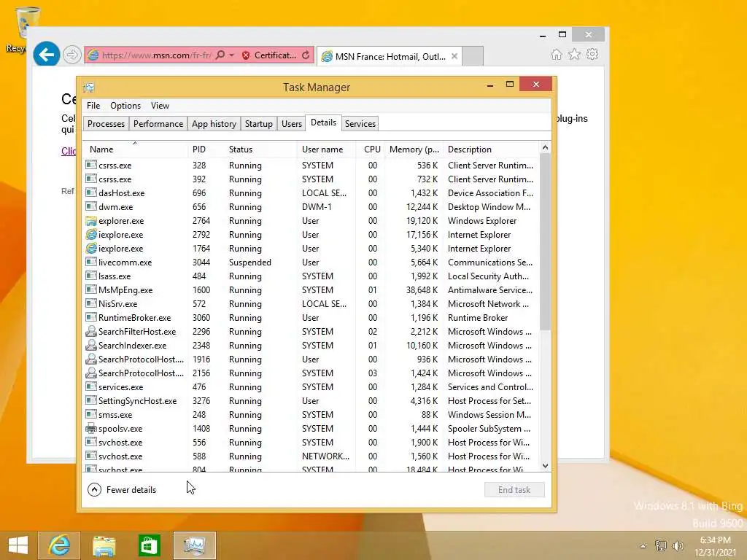
Task: Click the Certificate error button in IE
Action: 269,55
